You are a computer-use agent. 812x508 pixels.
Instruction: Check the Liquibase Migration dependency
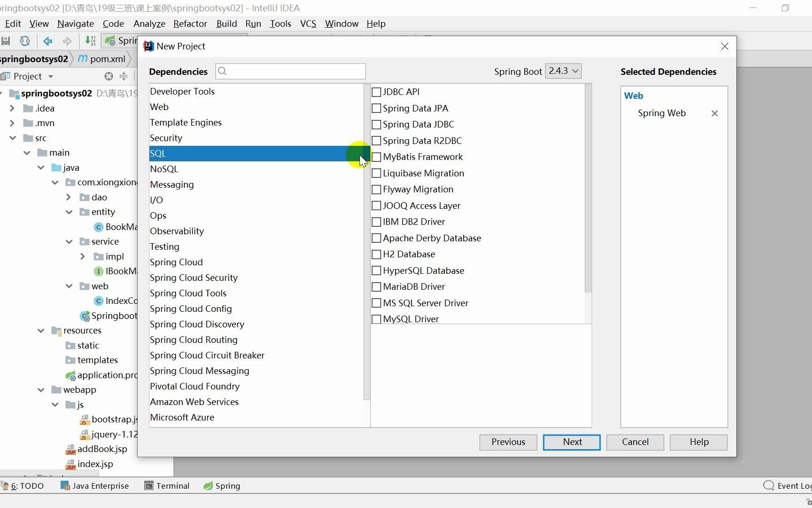click(x=376, y=173)
